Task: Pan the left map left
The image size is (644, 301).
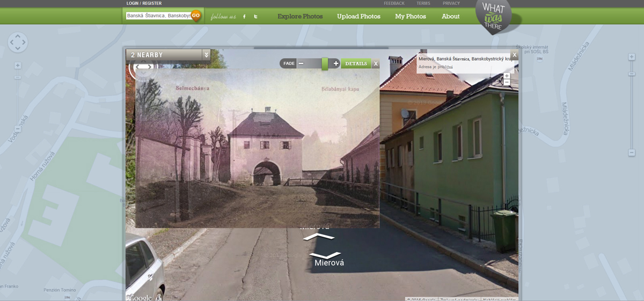Action: tap(12, 42)
